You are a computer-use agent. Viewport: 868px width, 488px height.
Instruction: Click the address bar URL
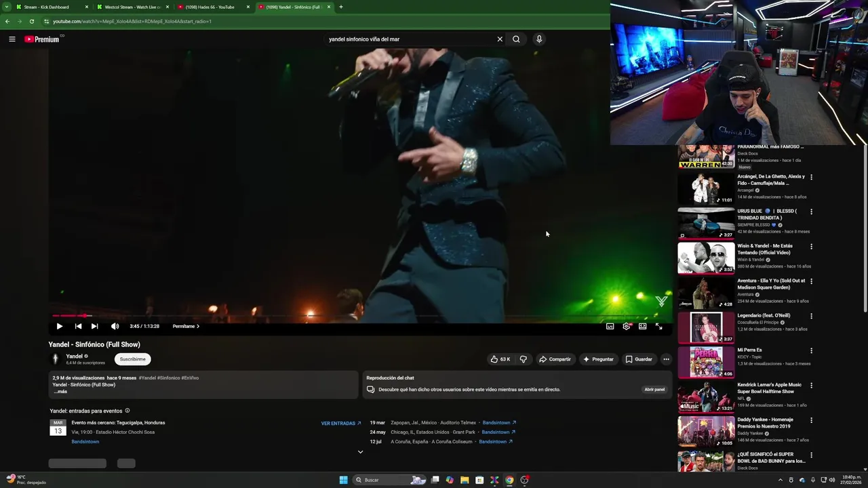[132, 21]
